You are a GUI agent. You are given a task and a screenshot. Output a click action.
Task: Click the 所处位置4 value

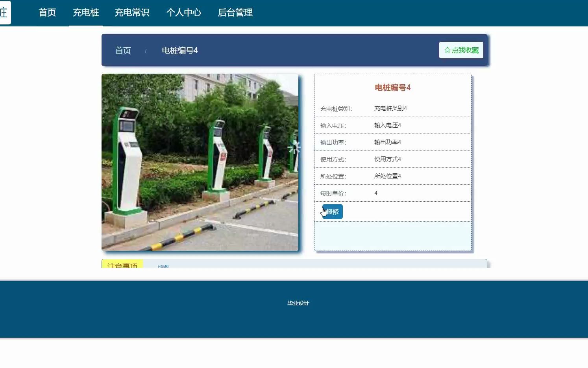pos(388,176)
